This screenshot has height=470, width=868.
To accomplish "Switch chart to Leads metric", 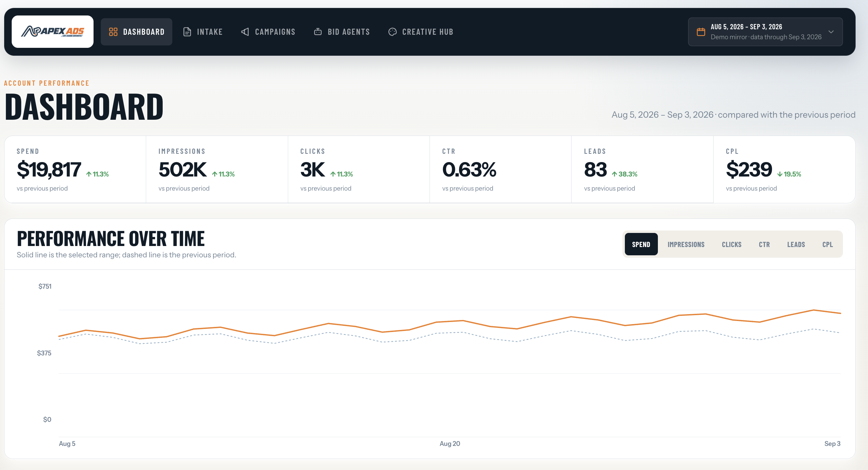I will (x=796, y=244).
